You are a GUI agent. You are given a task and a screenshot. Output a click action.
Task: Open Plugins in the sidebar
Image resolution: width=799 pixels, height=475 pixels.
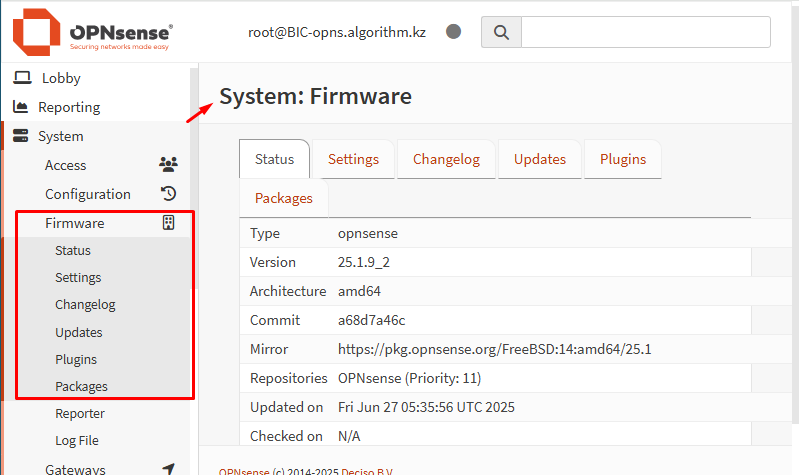click(76, 359)
